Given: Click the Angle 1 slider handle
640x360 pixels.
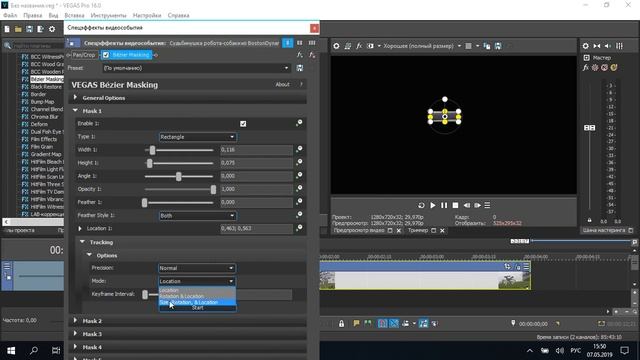Looking at the screenshot, I should click(178, 176).
